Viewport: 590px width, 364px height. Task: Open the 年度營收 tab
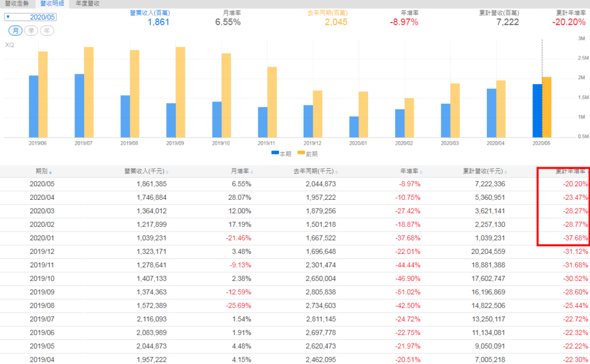[88, 3]
